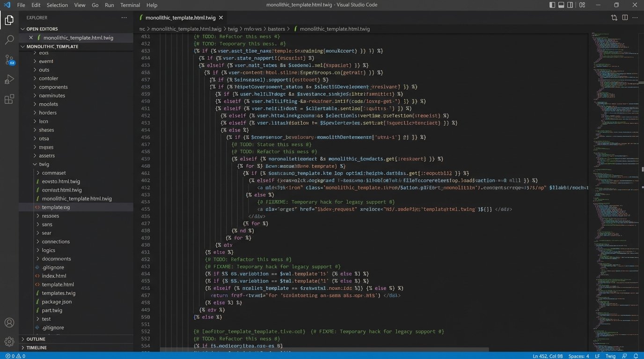Open Source Control view
The width and height of the screenshot is (644, 359).
click(x=9, y=60)
